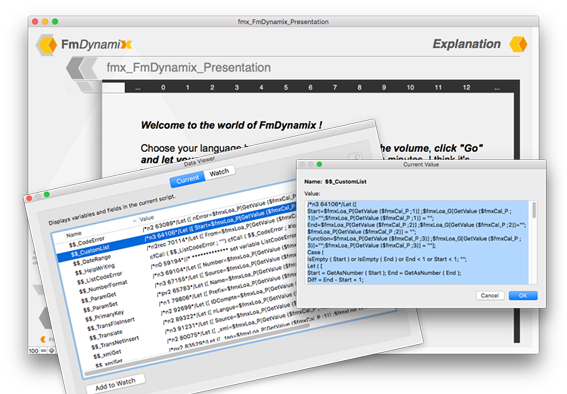This screenshot has height=394, width=567.
Task: Click the green zoom button of Current Value window
Action: (x=319, y=164)
